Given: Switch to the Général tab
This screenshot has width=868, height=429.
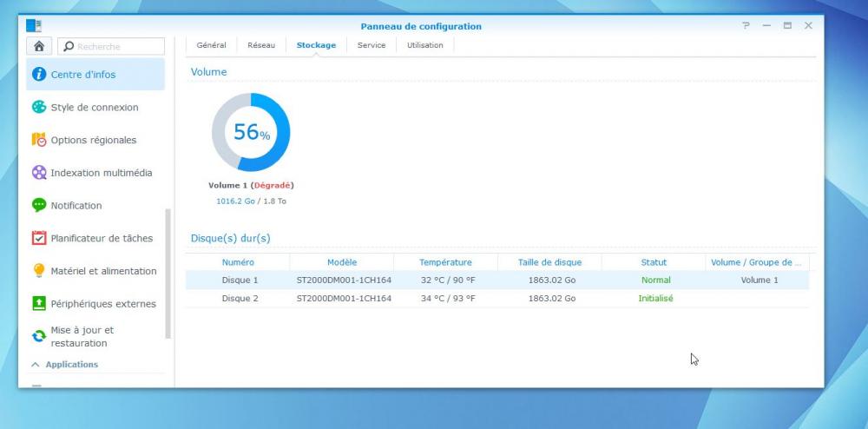Looking at the screenshot, I should point(211,45).
